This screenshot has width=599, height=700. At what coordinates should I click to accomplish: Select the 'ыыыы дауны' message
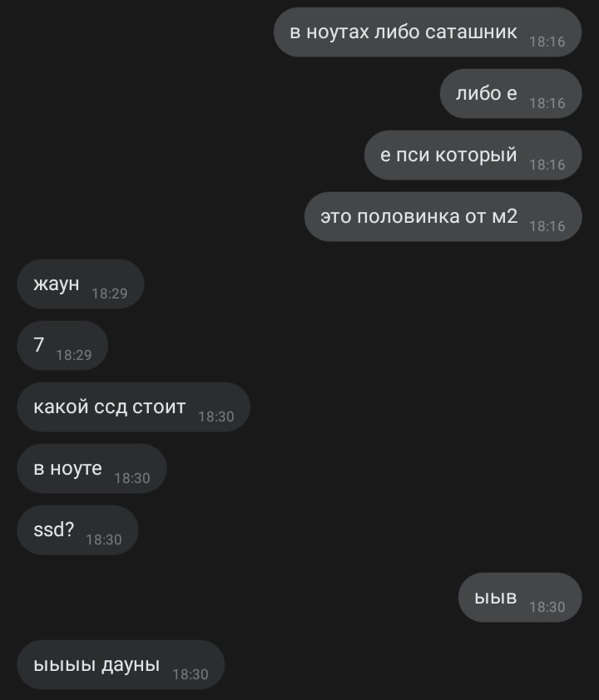(121, 665)
